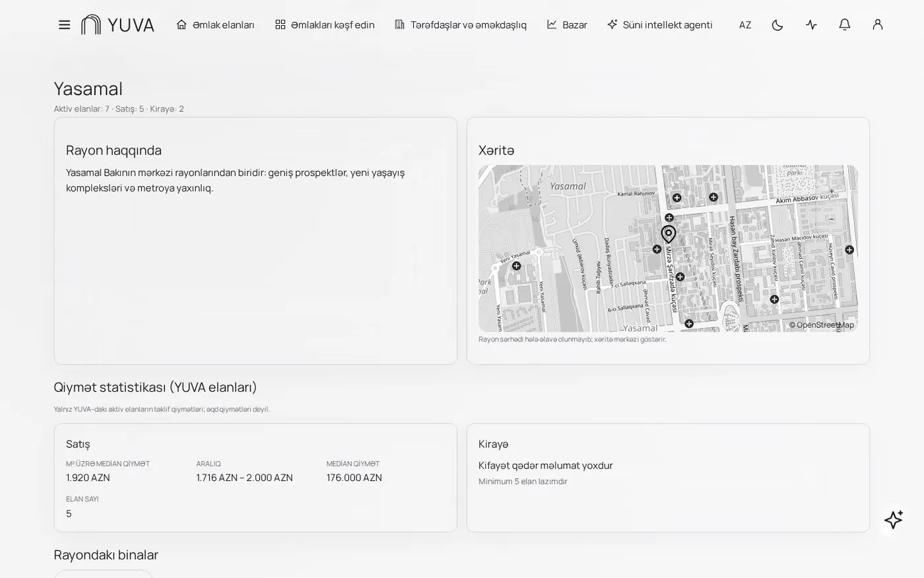Click the "Minimum 5 elan lazımdır" note
Viewport: 924px width, 578px height.
click(523, 482)
